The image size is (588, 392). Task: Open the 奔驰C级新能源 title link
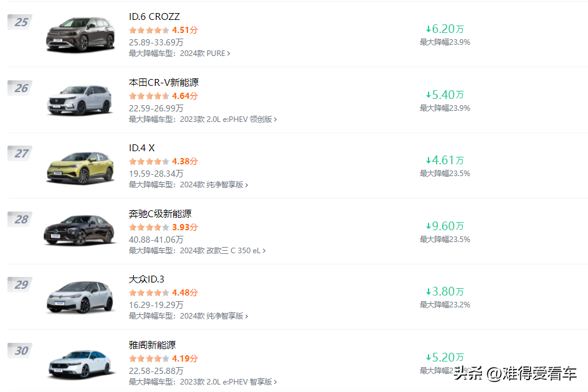(160, 213)
